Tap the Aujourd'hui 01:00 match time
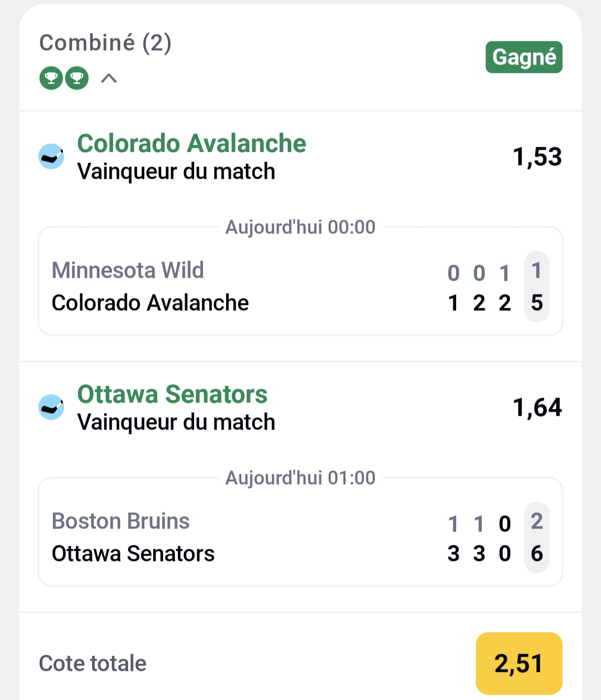The width and height of the screenshot is (601, 700). pos(300,478)
